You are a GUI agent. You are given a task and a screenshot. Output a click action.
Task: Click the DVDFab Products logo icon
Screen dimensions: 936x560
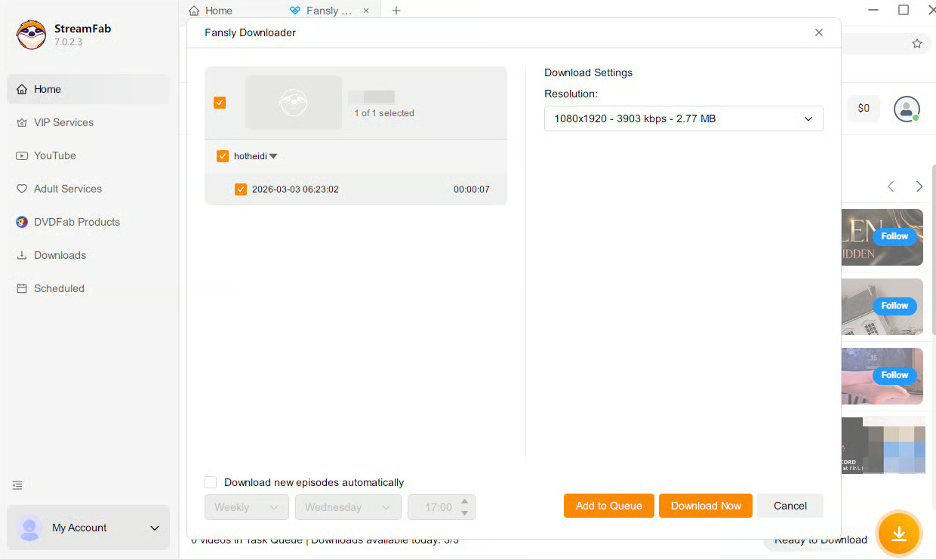22,222
